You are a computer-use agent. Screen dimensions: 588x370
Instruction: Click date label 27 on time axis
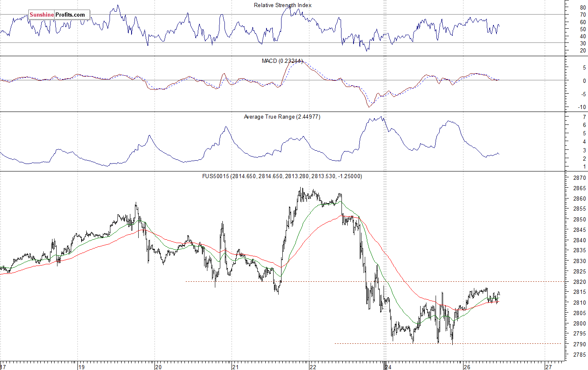coord(549,367)
